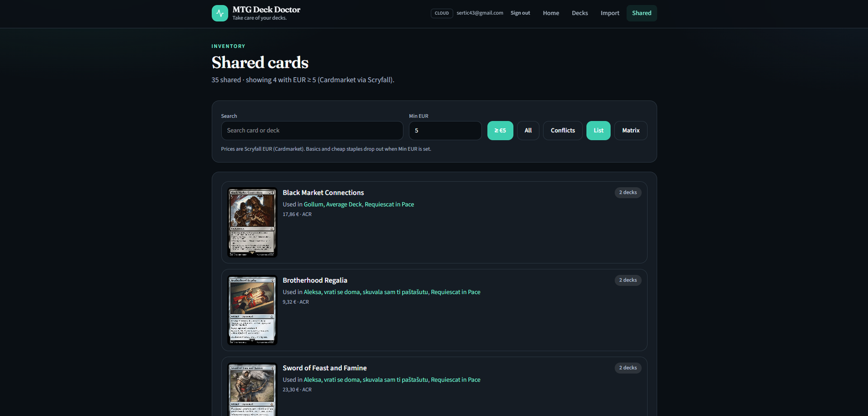This screenshot has width=868, height=416.
Task: Toggle the Conflicts filter
Action: click(x=563, y=131)
